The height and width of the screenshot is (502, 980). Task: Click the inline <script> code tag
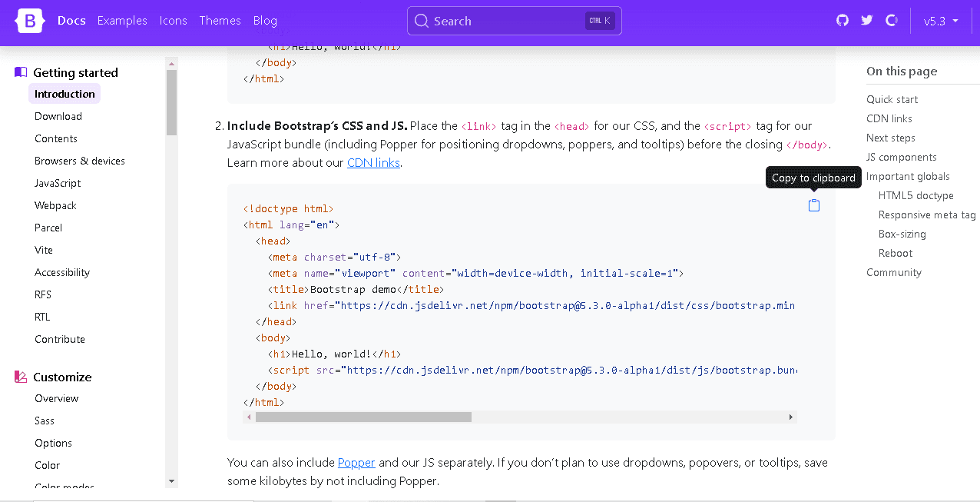tap(728, 126)
